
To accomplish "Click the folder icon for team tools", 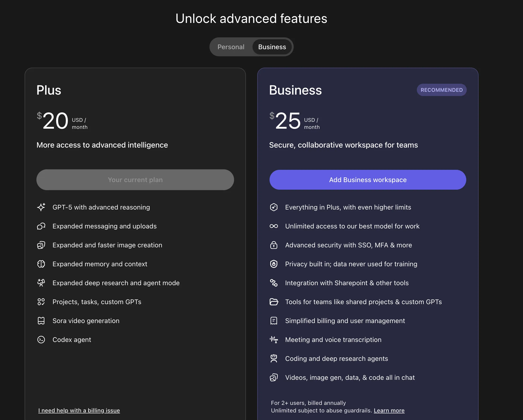I will tap(274, 302).
